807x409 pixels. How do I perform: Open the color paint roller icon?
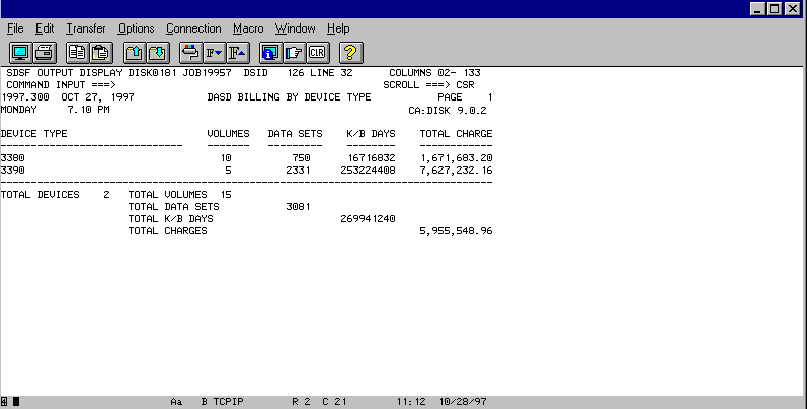point(190,52)
